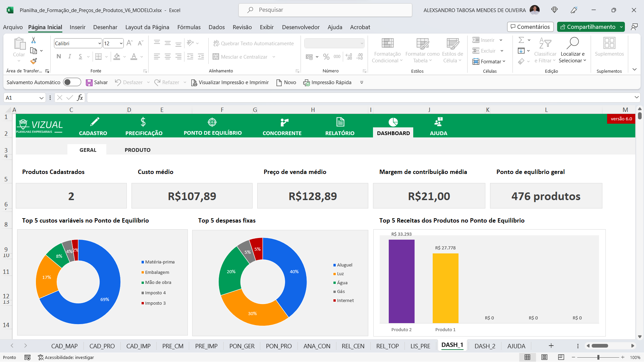The height and width of the screenshot is (362, 644).
Task: Click the Save disk icon
Action: [89, 82]
